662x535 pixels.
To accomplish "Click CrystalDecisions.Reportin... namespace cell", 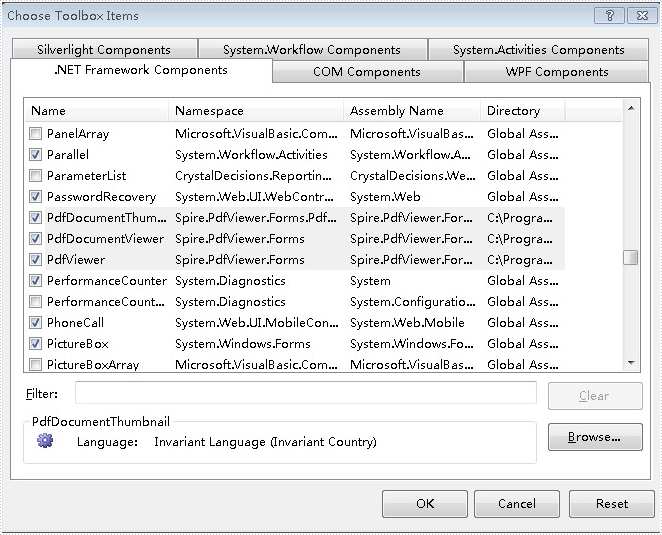I will (253, 176).
